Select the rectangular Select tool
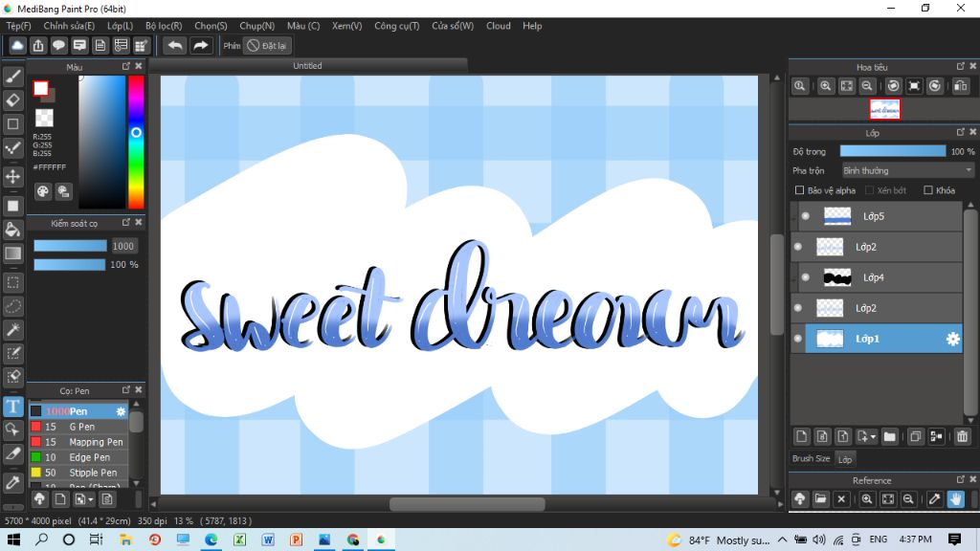980x551 pixels. pos(13,282)
